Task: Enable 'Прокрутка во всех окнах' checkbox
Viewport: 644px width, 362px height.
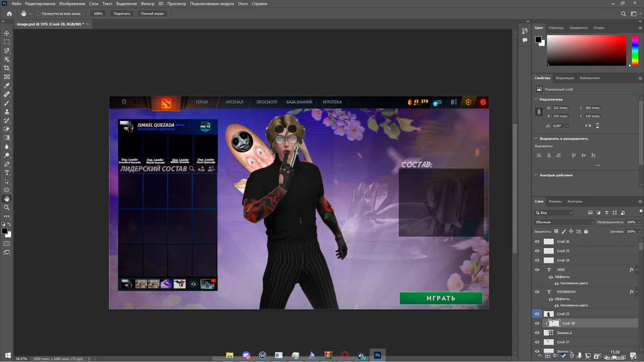Action: pyautogui.click(x=39, y=14)
